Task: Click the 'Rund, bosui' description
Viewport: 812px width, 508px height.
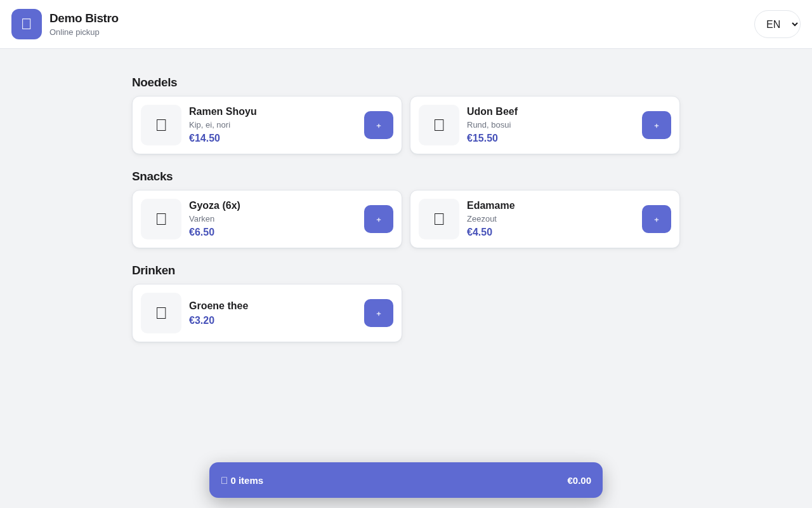Action: pos(488,125)
